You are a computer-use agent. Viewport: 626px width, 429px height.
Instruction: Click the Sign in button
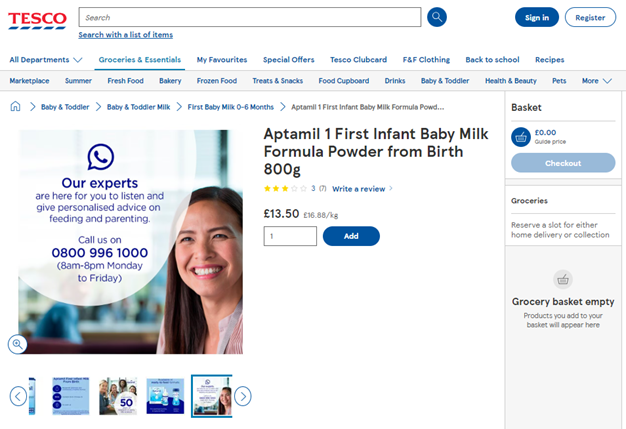point(537,17)
